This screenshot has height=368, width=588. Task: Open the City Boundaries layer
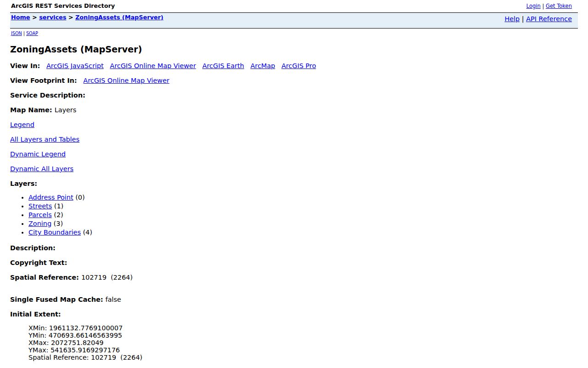coord(55,232)
